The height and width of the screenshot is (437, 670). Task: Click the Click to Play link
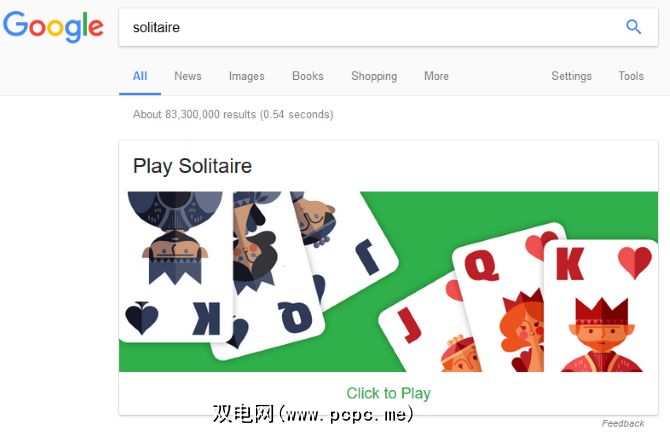pos(388,393)
